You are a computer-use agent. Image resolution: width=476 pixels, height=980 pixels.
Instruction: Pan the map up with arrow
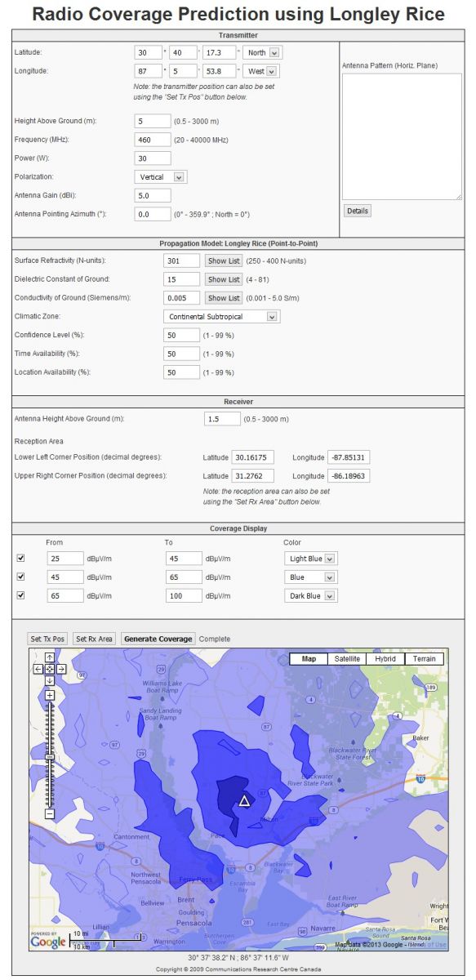(x=49, y=657)
